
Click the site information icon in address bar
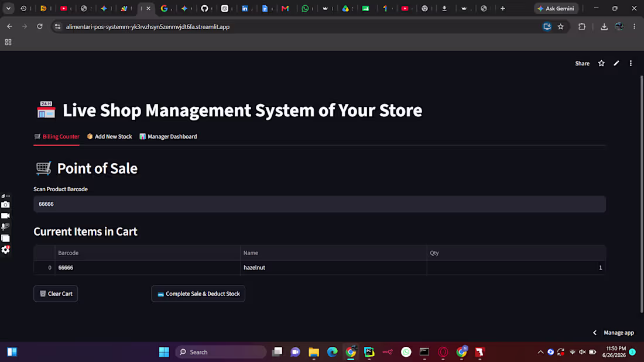tap(57, 27)
